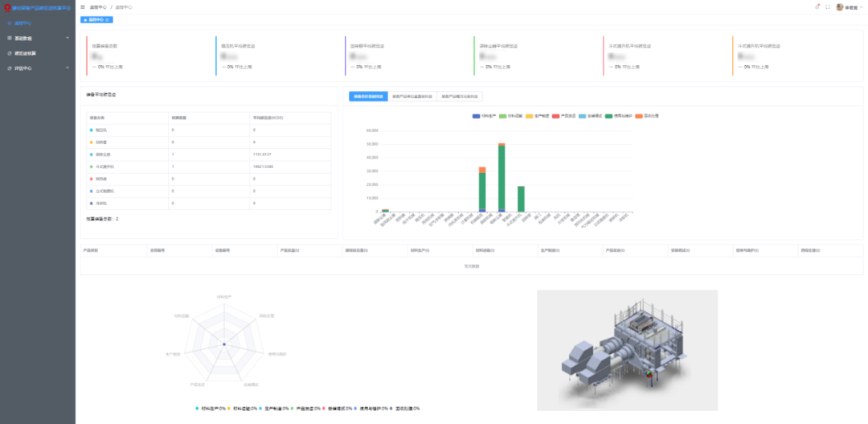This screenshot has height=424, width=868.
Task: Click the hamburger menu collapse icon
Action: (83, 6)
